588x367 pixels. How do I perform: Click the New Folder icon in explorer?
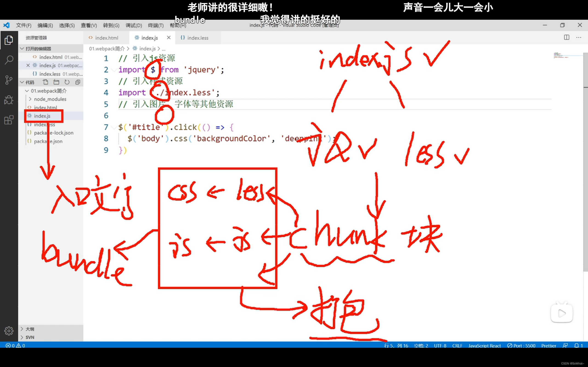click(x=56, y=82)
